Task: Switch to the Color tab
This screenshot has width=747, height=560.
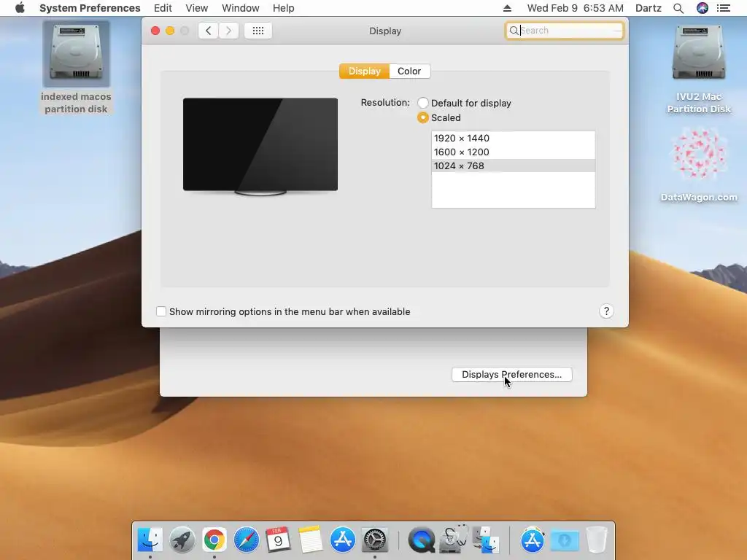Action: pos(409,71)
